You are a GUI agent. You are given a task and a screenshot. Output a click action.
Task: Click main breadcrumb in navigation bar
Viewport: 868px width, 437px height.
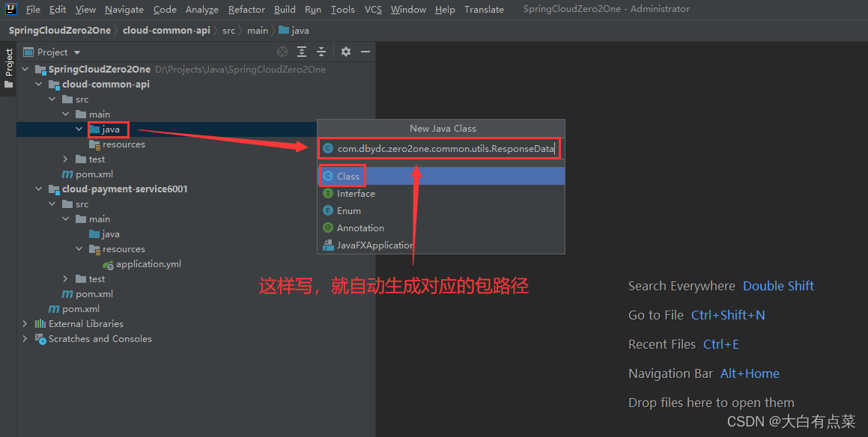pos(258,31)
